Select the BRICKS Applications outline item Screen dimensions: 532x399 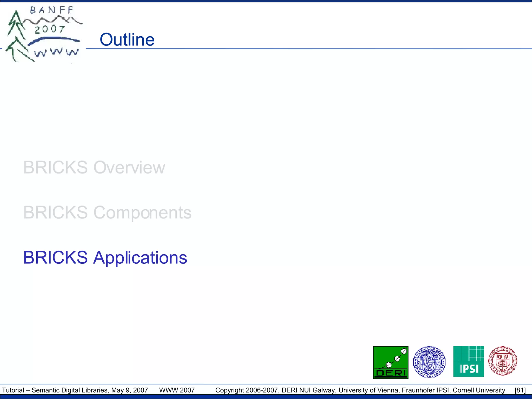tap(105, 258)
